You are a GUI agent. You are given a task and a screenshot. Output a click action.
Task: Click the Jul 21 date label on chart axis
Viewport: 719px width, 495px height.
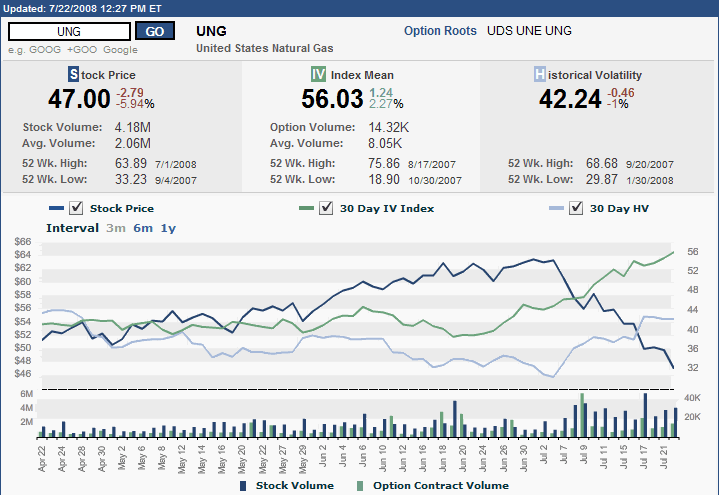point(664,456)
